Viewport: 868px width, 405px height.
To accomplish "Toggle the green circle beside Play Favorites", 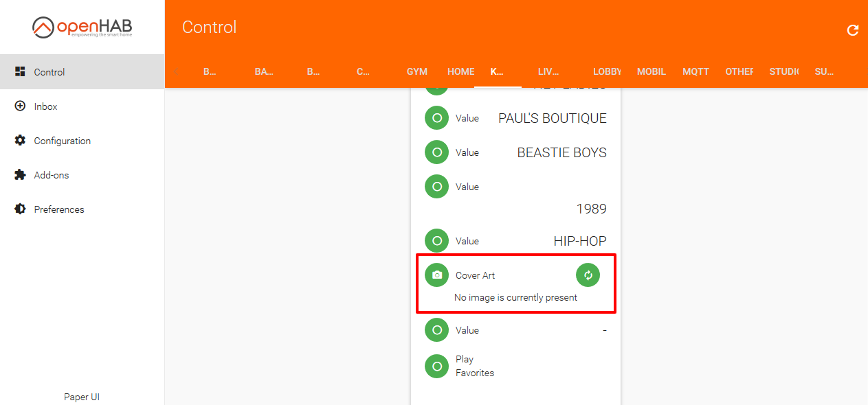I will point(436,366).
